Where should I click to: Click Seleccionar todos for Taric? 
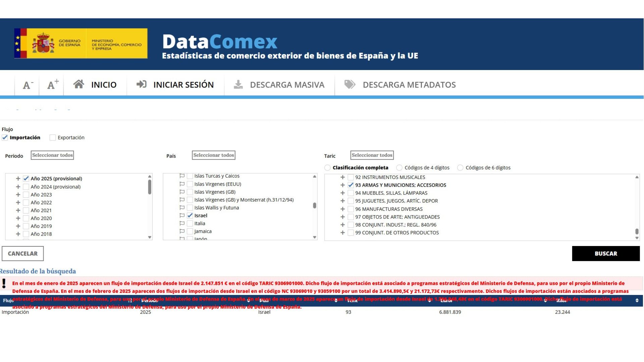(x=372, y=155)
